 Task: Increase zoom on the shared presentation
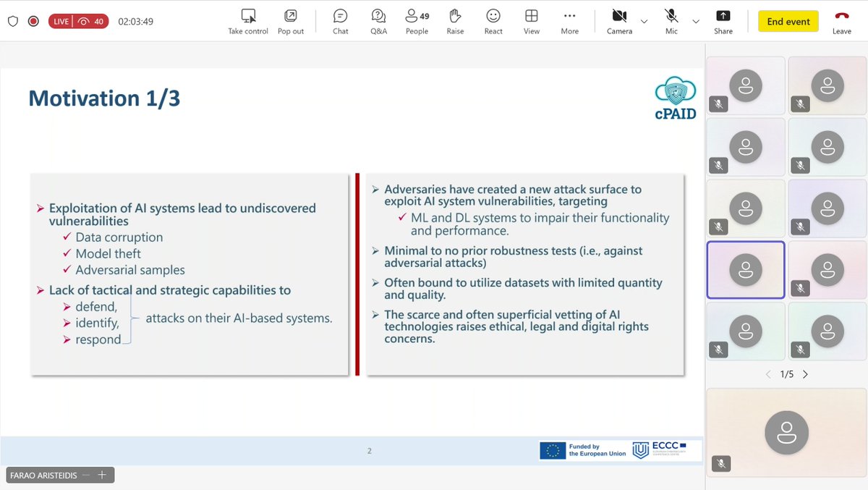tap(102, 475)
